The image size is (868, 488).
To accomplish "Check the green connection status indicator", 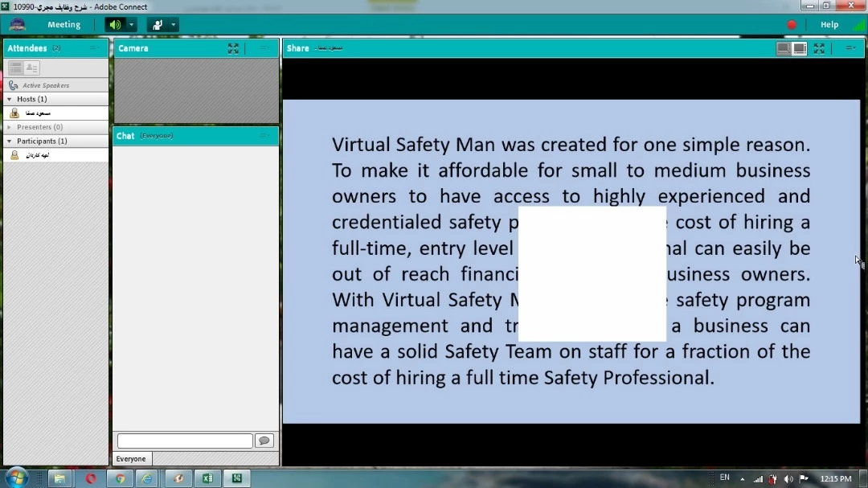I will tap(858, 25).
